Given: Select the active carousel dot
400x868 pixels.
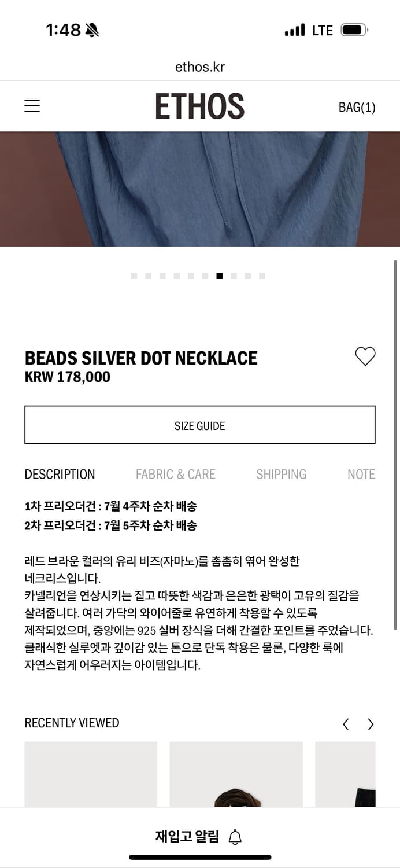Looking at the screenshot, I should 219,276.
